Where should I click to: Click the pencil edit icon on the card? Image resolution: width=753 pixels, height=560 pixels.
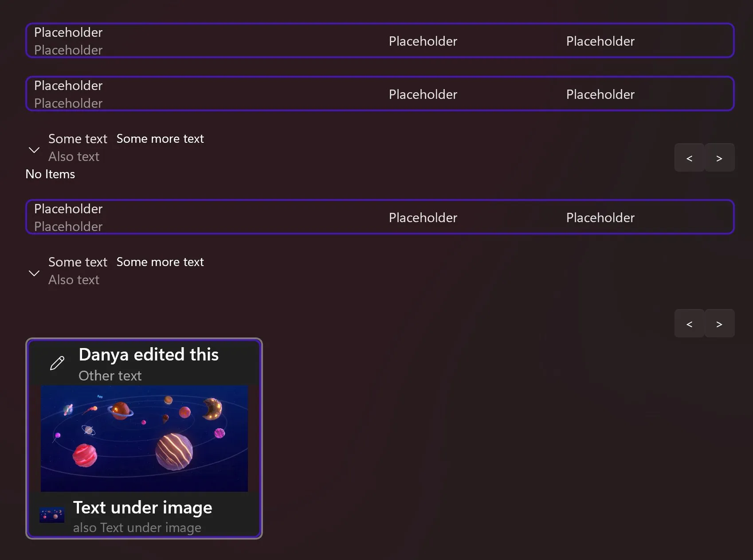(57, 363)
